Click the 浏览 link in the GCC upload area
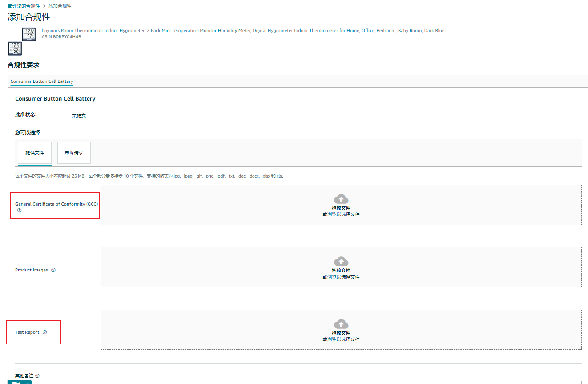This screenshot has height=384, width=588. (x=331, y=214)
